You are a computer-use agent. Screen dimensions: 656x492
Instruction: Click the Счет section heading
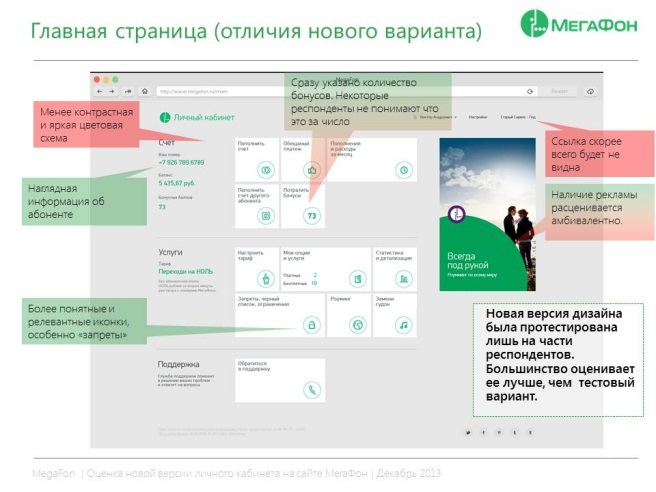tap(167, 143)
